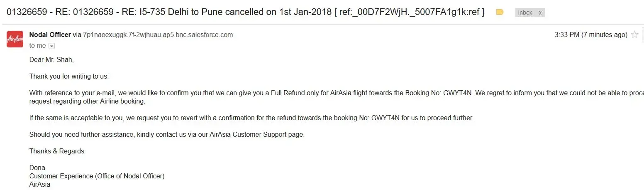
Task: Expand recipient details arrow next to "to me"
Action: coord(52,46)
